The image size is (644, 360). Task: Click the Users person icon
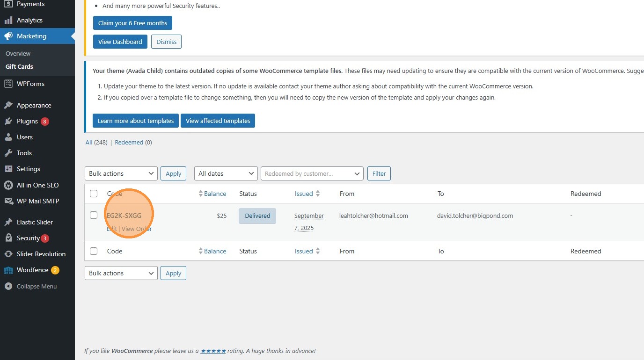[8, 137]
